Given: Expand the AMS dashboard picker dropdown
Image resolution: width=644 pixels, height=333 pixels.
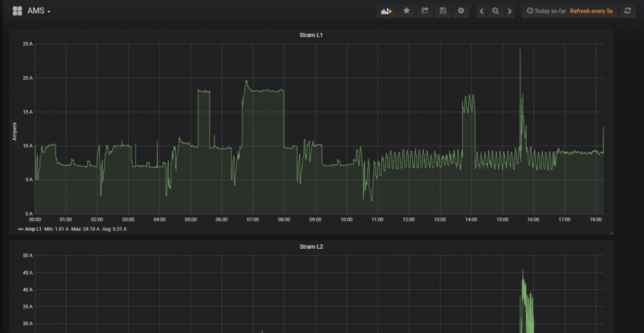Looking at the screenshot, I should 39,11.
